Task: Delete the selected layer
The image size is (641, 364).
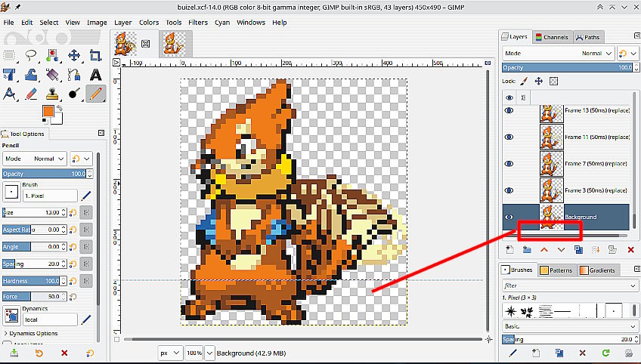Action: [x=630, y=250]
